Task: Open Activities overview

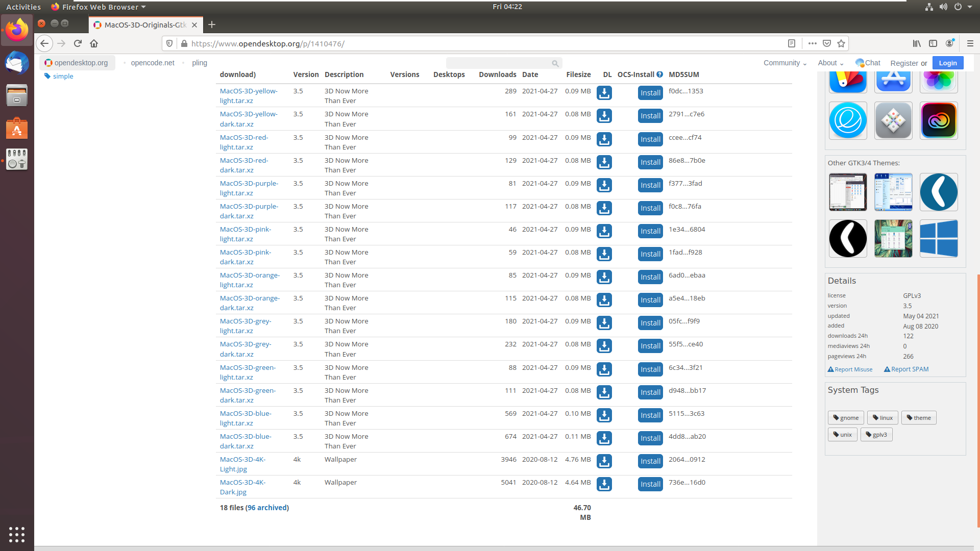Action: tap(23, 7)
